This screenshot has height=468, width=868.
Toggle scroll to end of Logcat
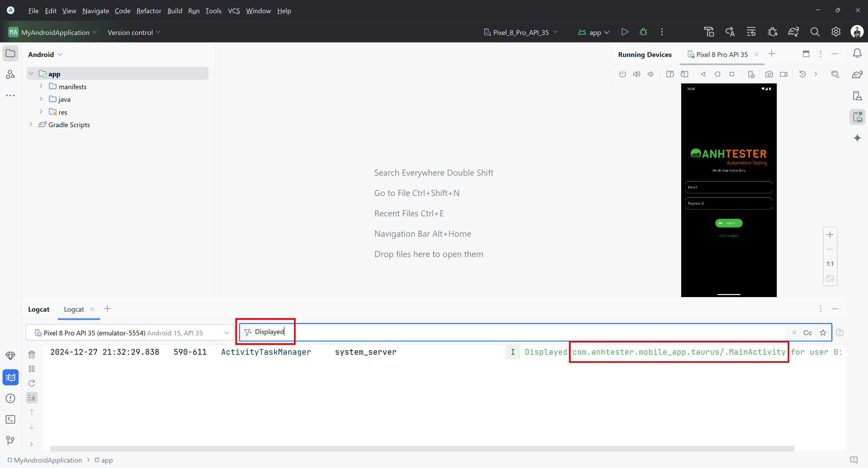(32, 397)
